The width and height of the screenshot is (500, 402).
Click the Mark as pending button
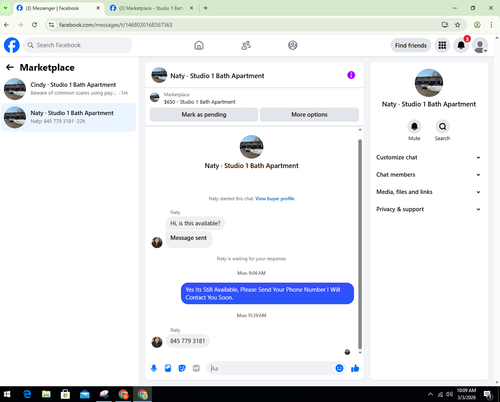204,115
